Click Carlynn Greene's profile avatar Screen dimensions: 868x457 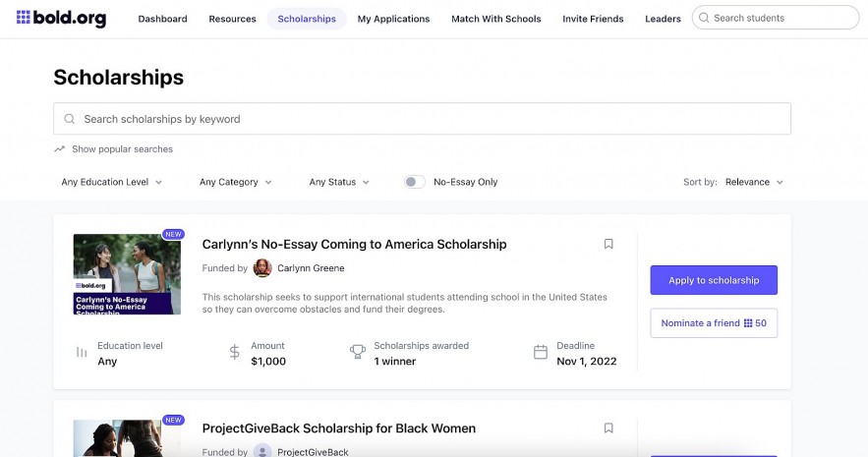click(262, 268)
